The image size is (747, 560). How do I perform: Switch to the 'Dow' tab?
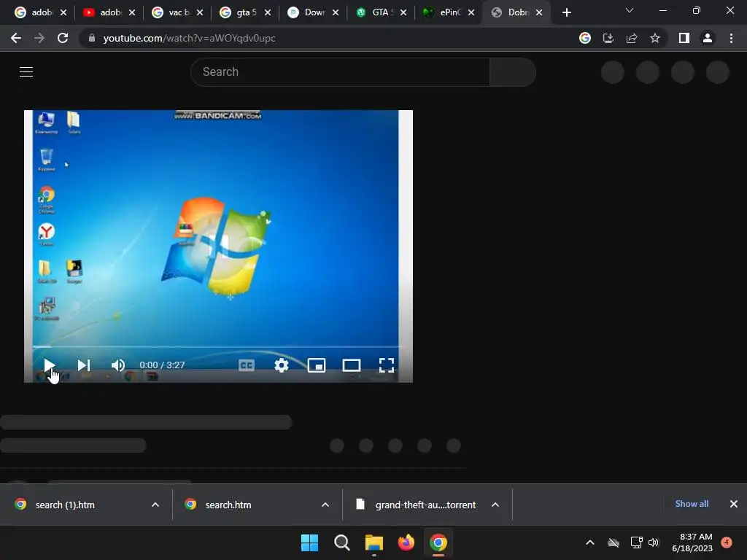(308, 12)
